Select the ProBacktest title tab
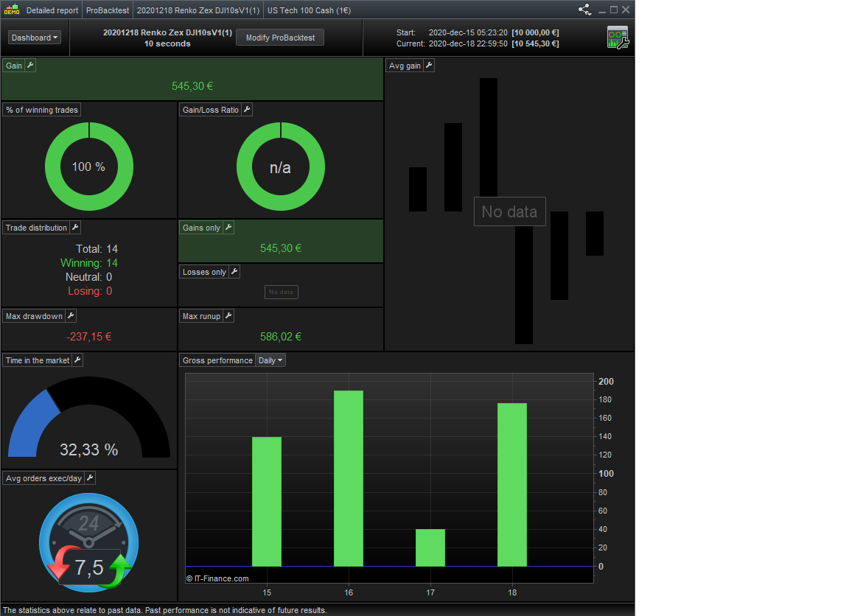849x616 pixels. click(108, 10)
